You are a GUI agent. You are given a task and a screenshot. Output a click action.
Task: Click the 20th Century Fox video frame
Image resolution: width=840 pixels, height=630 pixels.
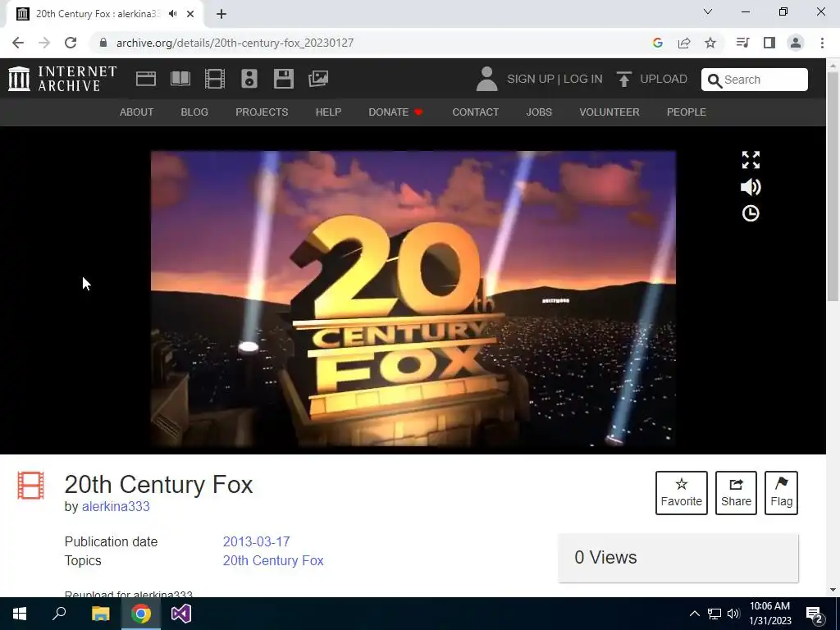[413, 299]
